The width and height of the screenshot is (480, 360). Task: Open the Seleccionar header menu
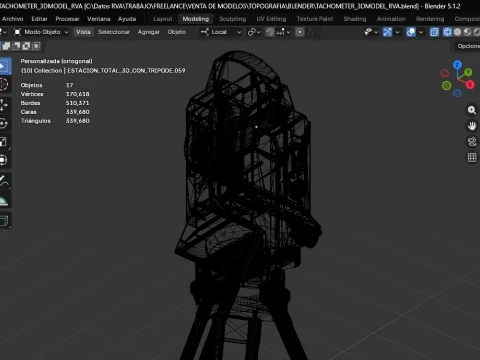114,32
